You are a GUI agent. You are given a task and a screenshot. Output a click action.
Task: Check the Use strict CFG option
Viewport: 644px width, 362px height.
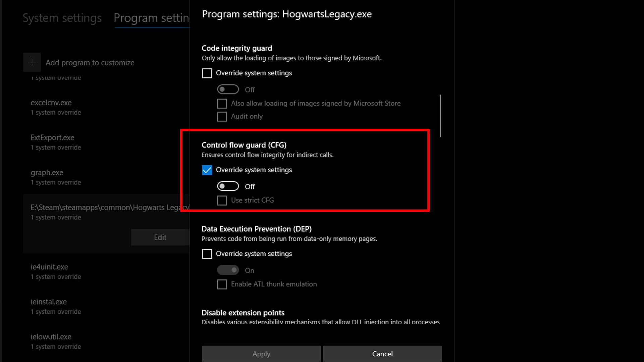coord(222,200)
